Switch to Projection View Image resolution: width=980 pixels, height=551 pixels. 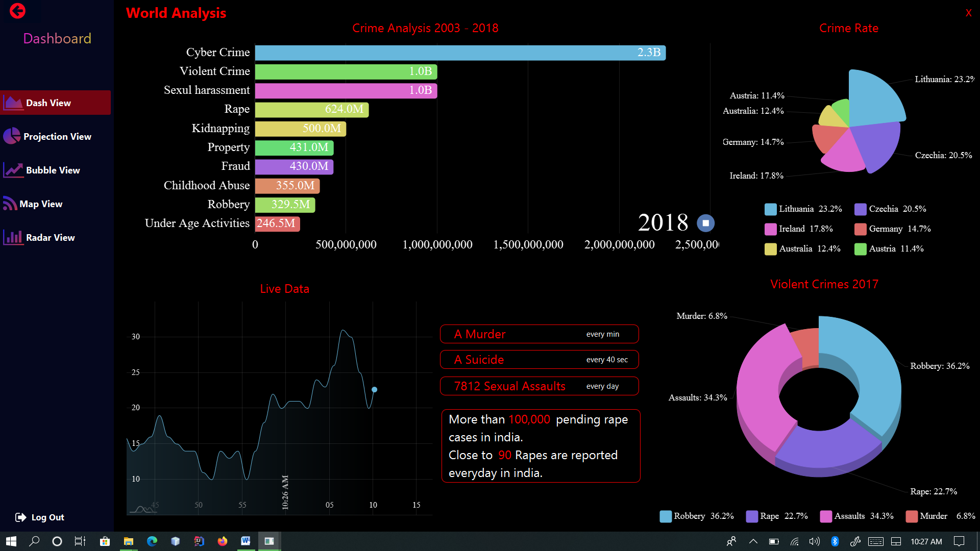[57, 136]
